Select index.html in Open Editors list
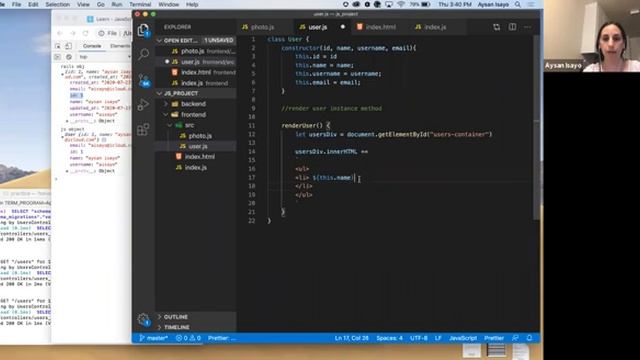 tap(196, 73)
